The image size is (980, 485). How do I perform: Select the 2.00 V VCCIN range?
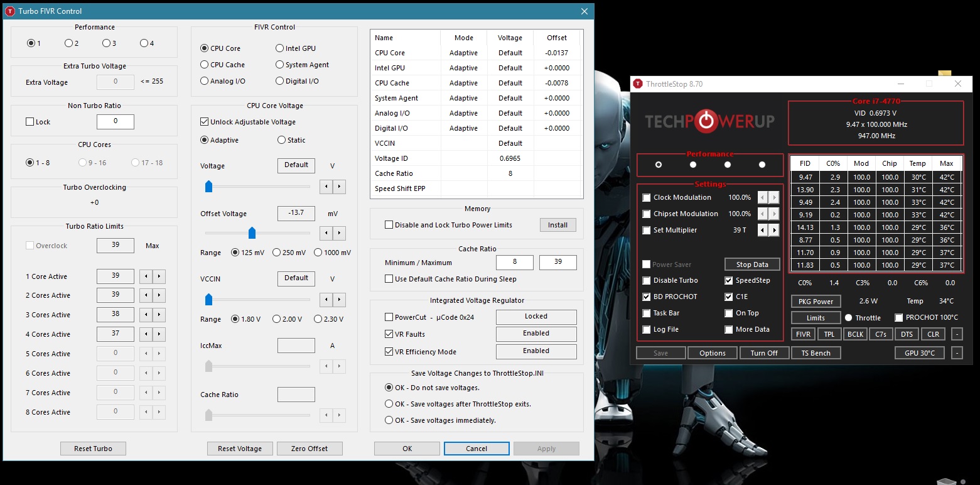[277, 319]
